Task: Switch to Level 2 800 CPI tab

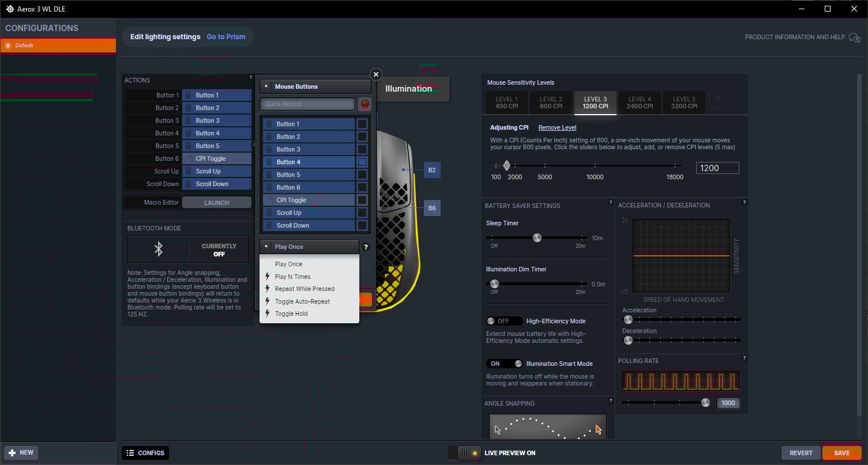Action: click(x=551, y=103)
